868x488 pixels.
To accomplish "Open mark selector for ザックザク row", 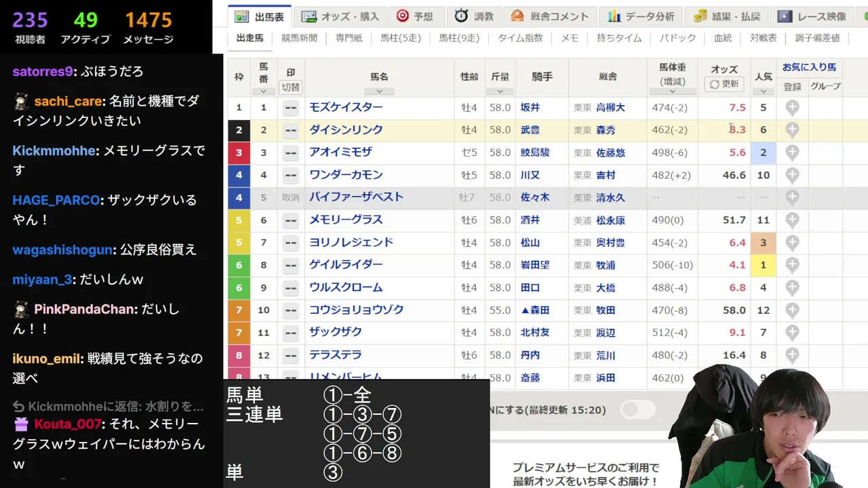I will [x=291, y=332].
